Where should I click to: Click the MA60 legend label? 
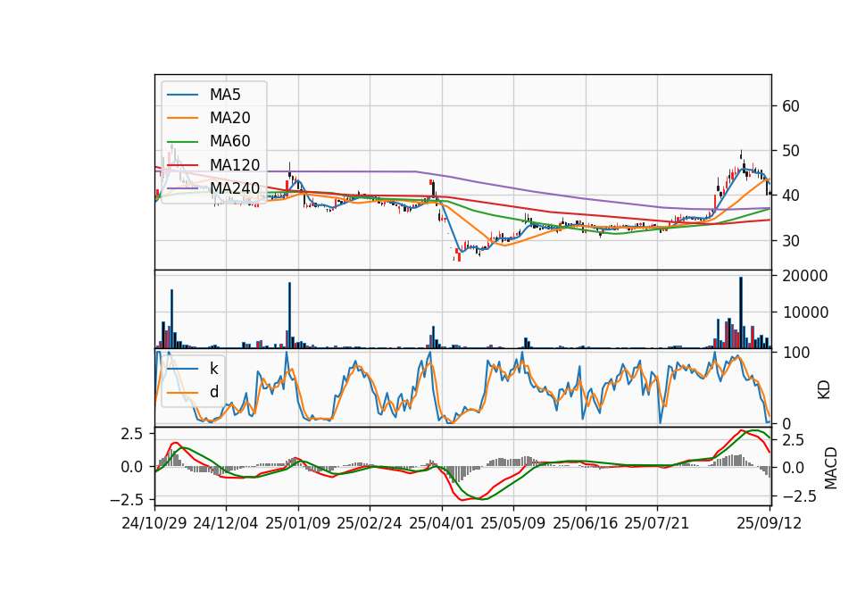[229, 141]
